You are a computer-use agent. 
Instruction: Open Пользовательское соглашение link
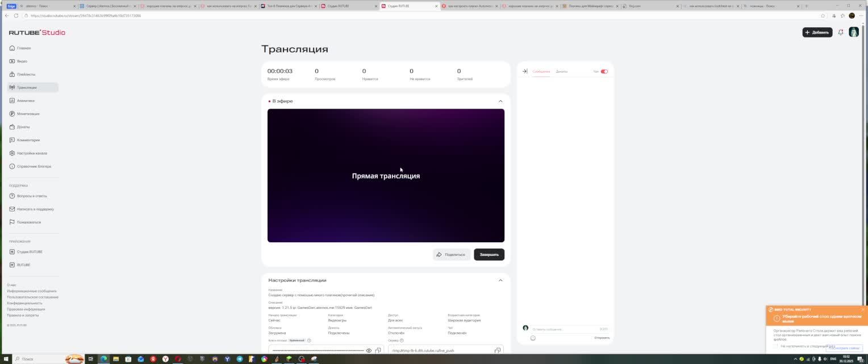point(32,297)
